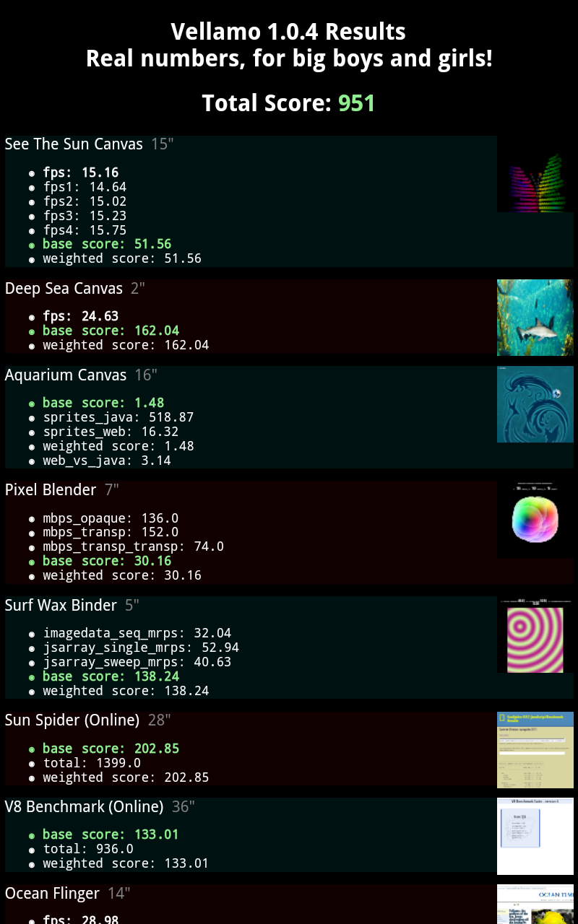Tap the base score: 202.85 line
The image size is (578, 924).
click(111, 749)
